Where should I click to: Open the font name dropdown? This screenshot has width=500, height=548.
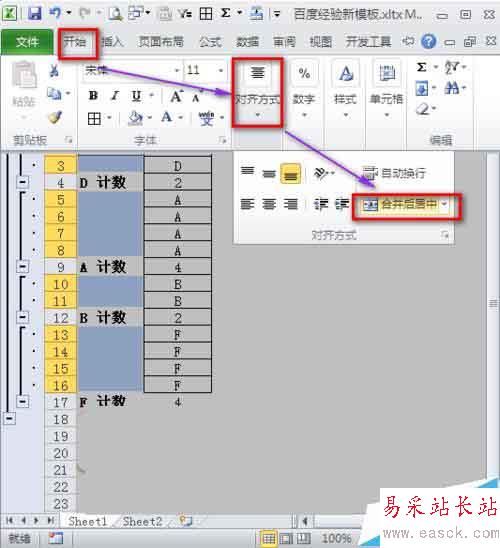tap(177, 70)
